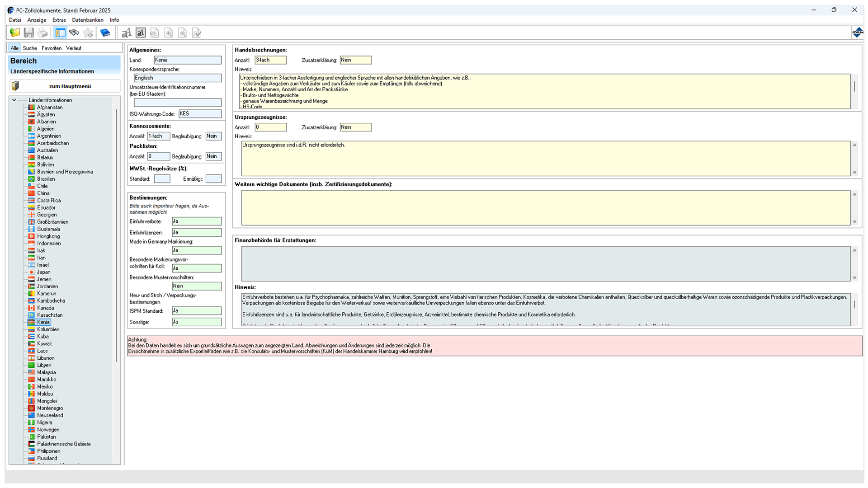
Task: Click the zum Hauptmenü button
Action: click(x=65, y=86)
